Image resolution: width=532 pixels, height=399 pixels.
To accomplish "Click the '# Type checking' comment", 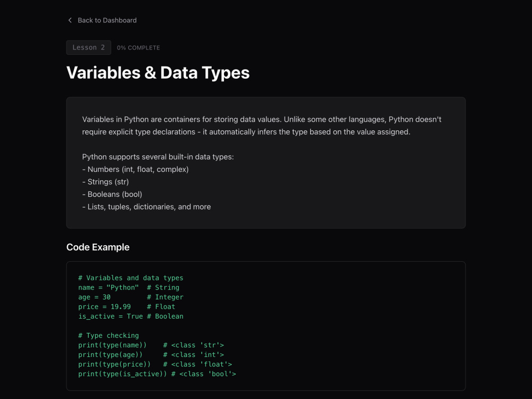I will click(109, 336).
